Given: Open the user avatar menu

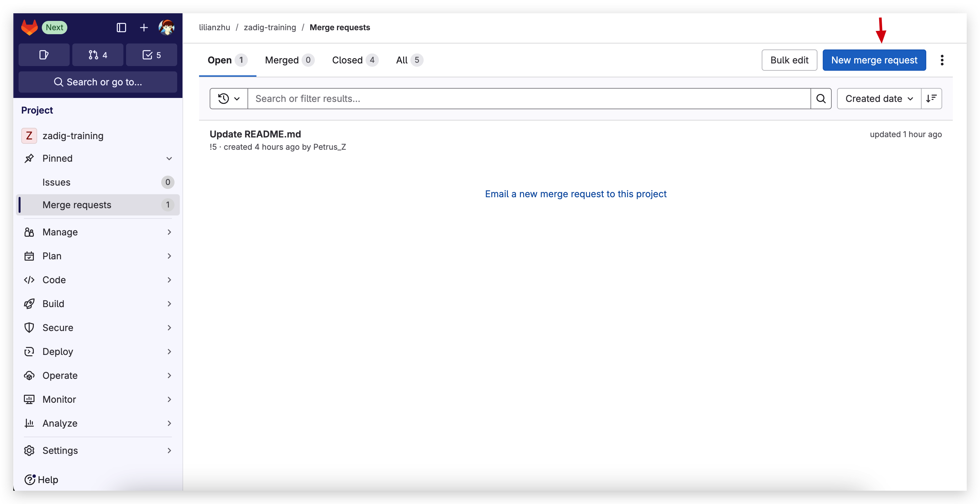Looking at the screenshot, I should 167,28.
